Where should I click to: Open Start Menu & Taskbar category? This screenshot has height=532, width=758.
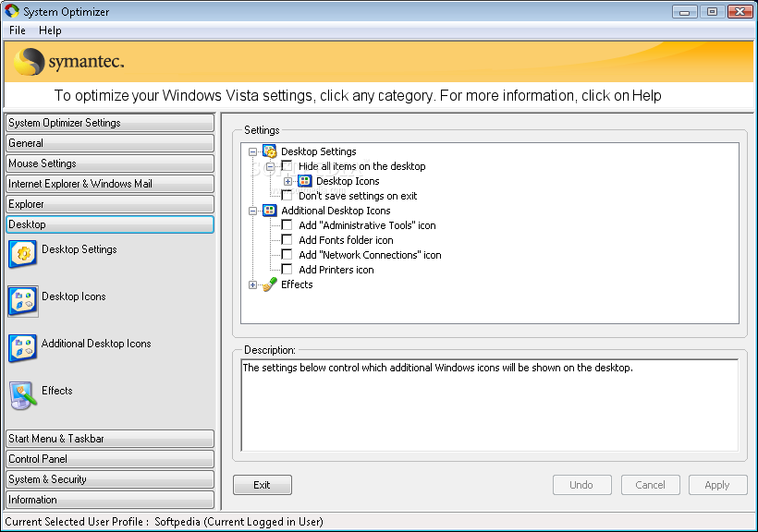point(110,439)
